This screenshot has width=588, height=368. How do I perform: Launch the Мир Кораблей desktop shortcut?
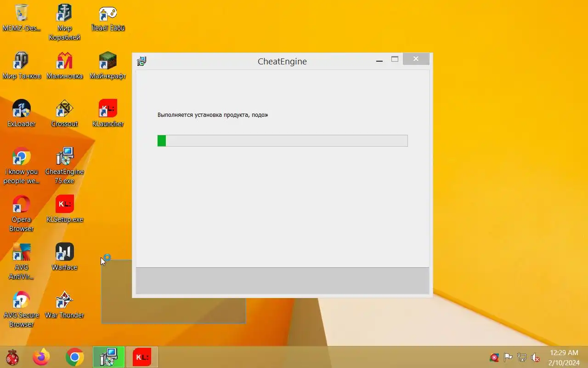coord(64,22)
